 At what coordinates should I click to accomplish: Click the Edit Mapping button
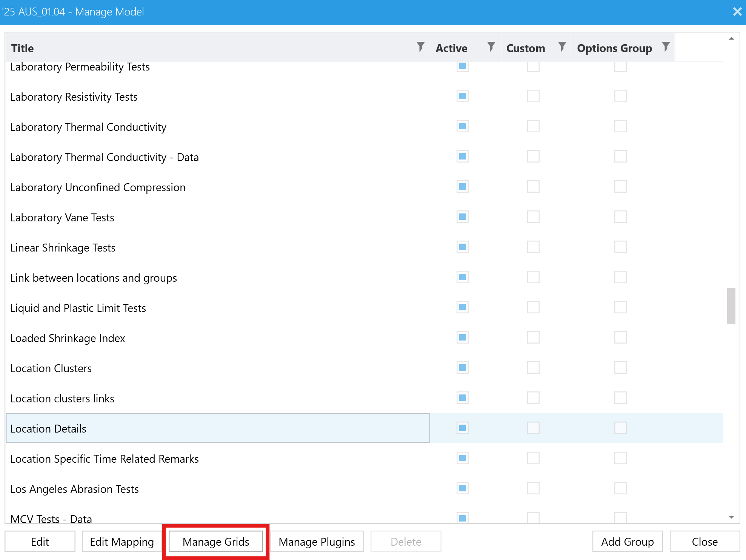click(122, 542)
